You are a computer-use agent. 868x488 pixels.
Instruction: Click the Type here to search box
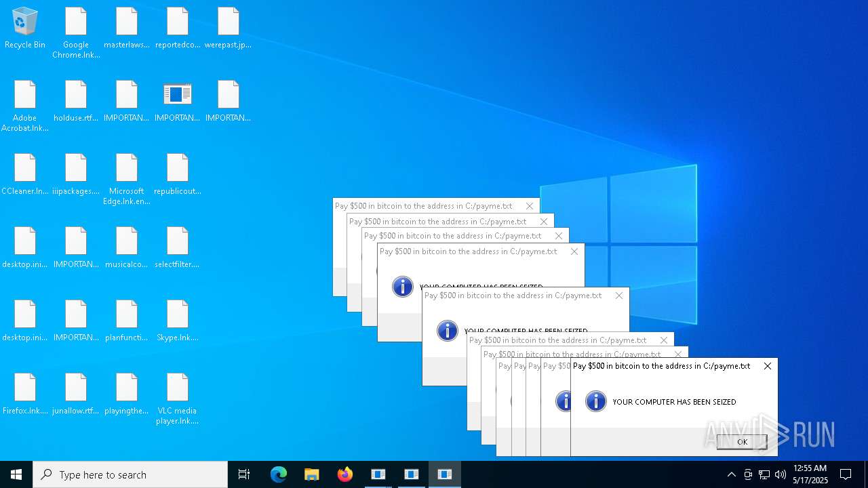(x=130, y=474)
